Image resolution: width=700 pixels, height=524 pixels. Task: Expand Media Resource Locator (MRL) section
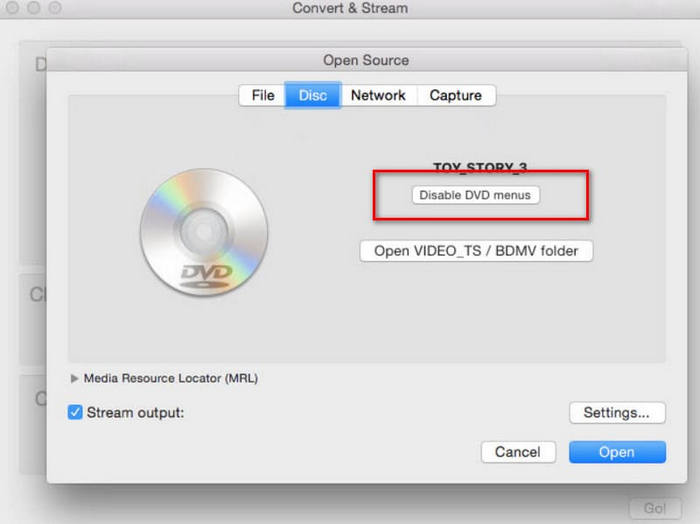[74, 378]
